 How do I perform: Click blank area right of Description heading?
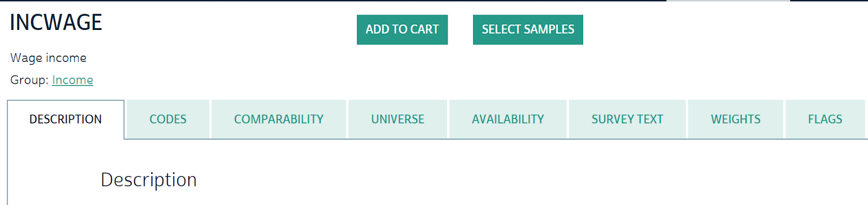point(488,180)
